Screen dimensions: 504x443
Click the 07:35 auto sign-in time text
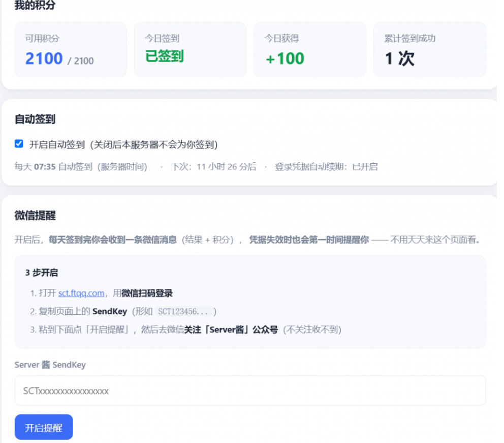click(x=45, y=167)
